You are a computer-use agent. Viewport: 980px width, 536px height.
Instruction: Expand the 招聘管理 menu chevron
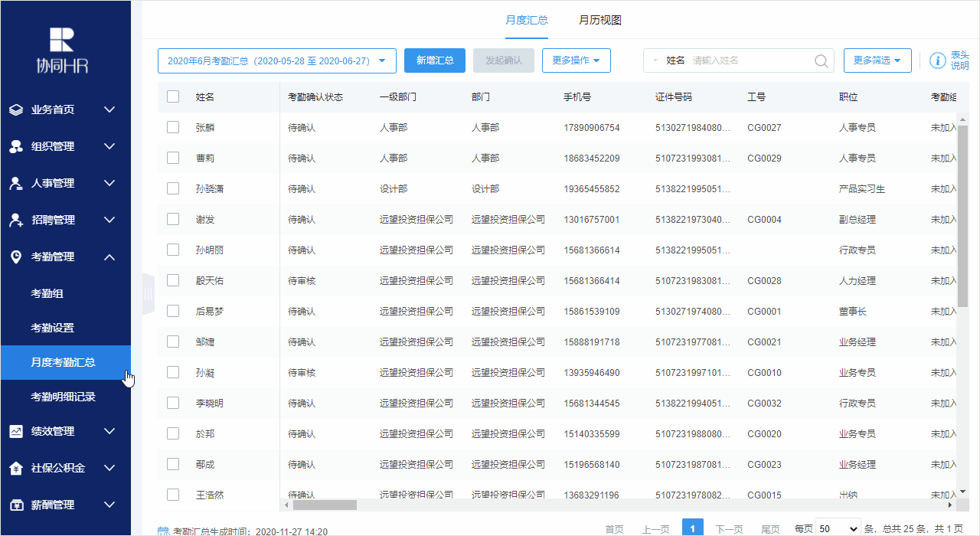tap(109, 220)
